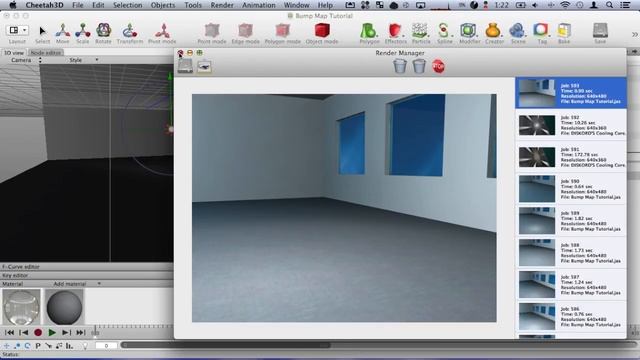
Task: Open the Style dropdown in 3D view
Action: pyautogui.click(x=84, y=60)
